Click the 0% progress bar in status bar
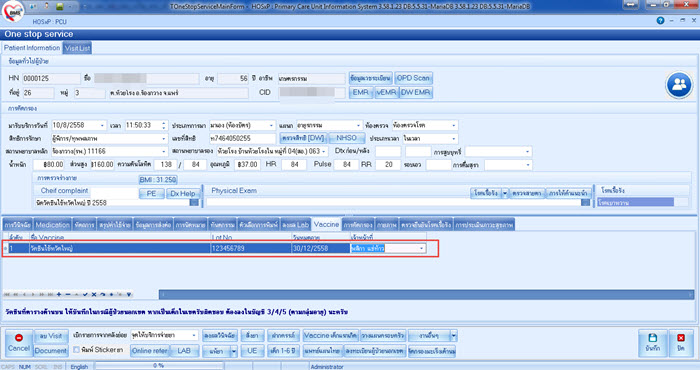700x370 pixels. 158,366
